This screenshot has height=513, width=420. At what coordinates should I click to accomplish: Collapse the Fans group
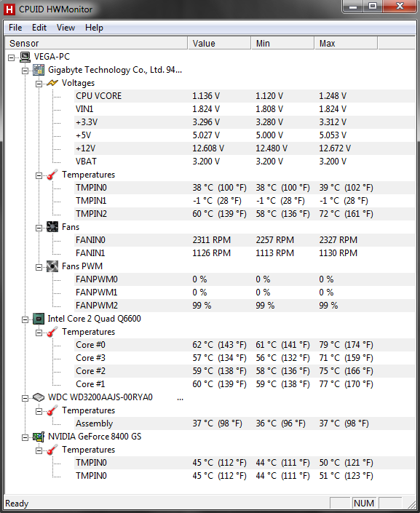click(x=39, y=228)
